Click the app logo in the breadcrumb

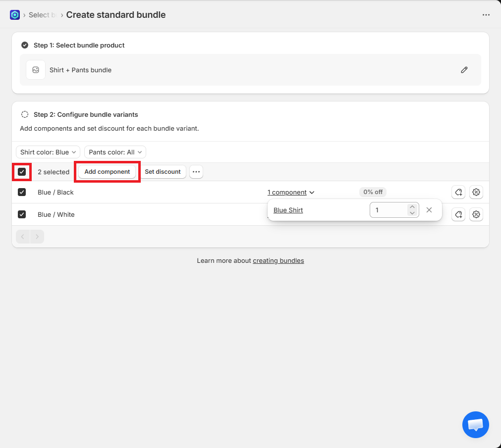tap(15, 15)
